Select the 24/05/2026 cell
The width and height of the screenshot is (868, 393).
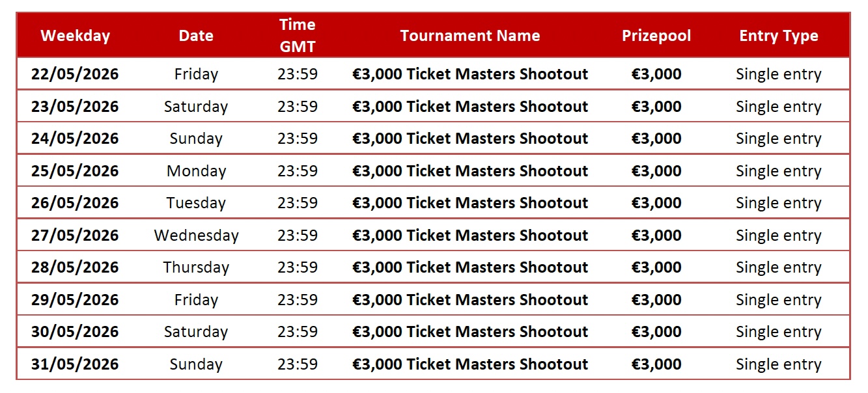click(75, 139)
